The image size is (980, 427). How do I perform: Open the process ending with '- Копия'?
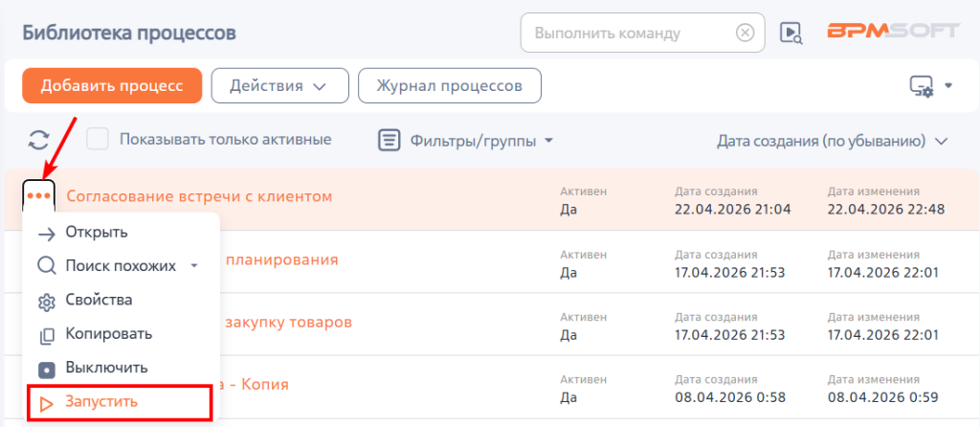point(254,384)
